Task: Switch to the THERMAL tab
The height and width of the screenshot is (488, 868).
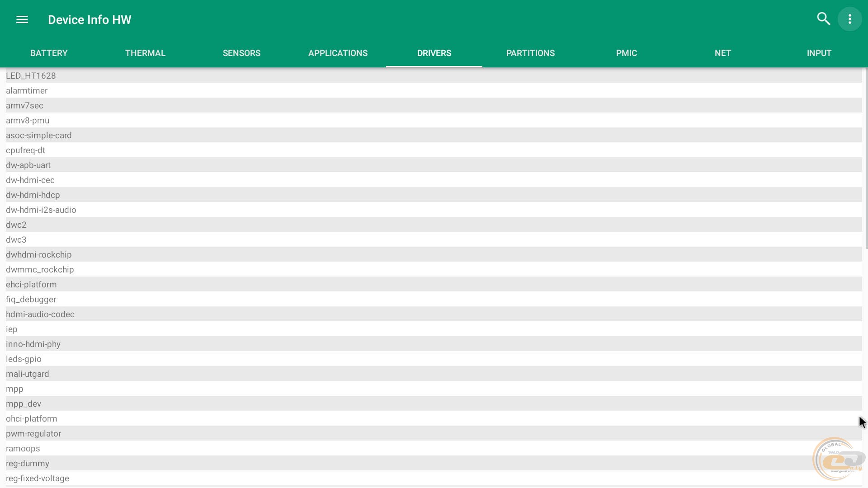Action: [145, 53]
